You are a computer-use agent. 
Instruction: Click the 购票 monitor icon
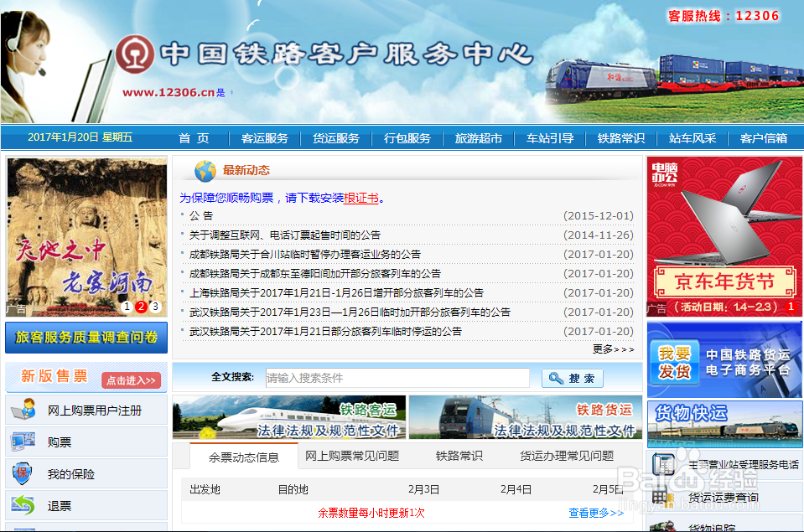pyautogui.click(x=23, y=442)
